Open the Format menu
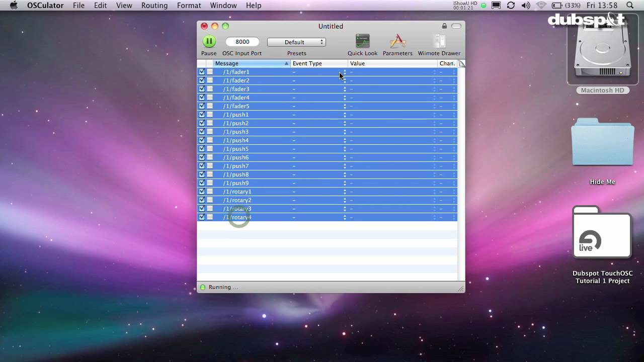This screenshot has height=362, width=644. pos(189,6)
